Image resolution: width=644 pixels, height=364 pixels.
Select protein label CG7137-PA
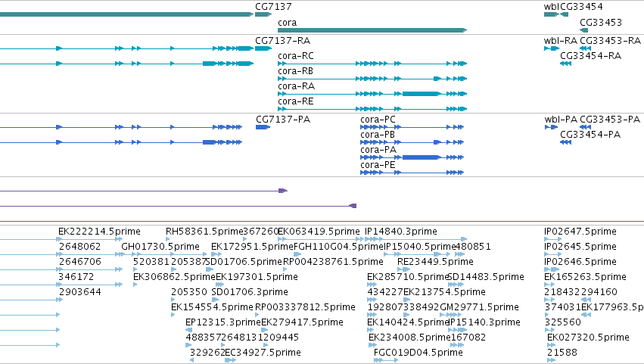click(x=283, y=120)
